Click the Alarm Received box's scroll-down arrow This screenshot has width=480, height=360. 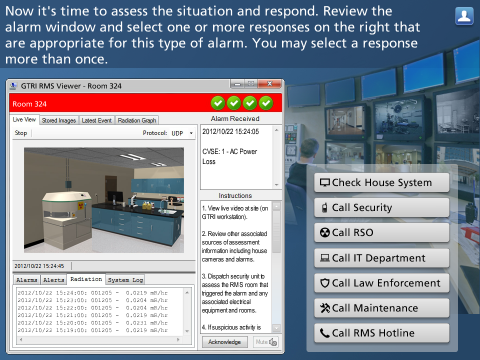tap(276, 185)
